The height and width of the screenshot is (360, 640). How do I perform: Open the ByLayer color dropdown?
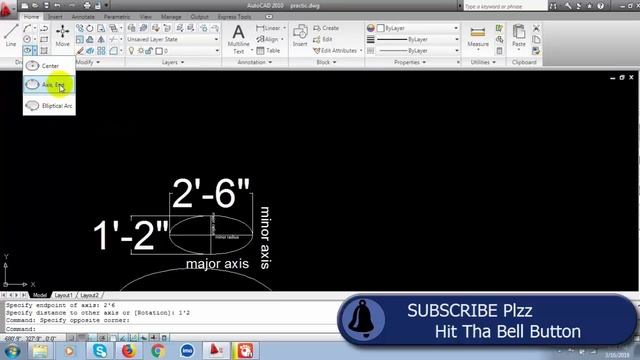coord(418,28)
